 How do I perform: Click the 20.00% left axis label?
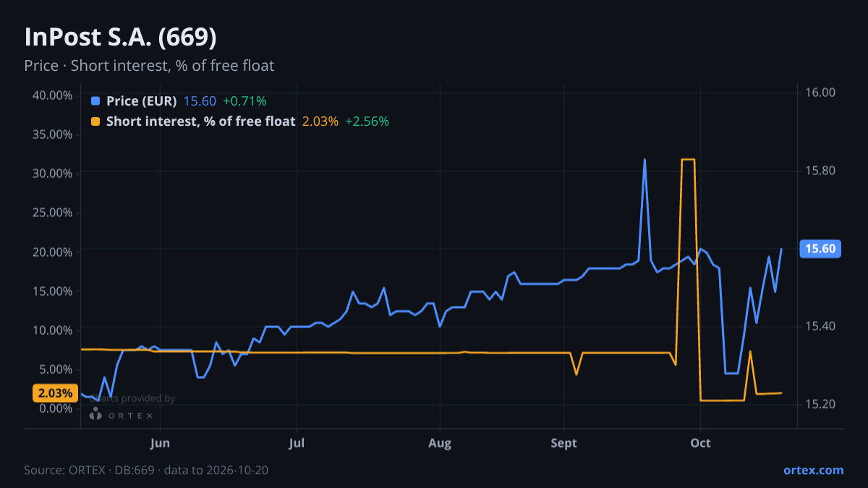(x=52, y=252)
